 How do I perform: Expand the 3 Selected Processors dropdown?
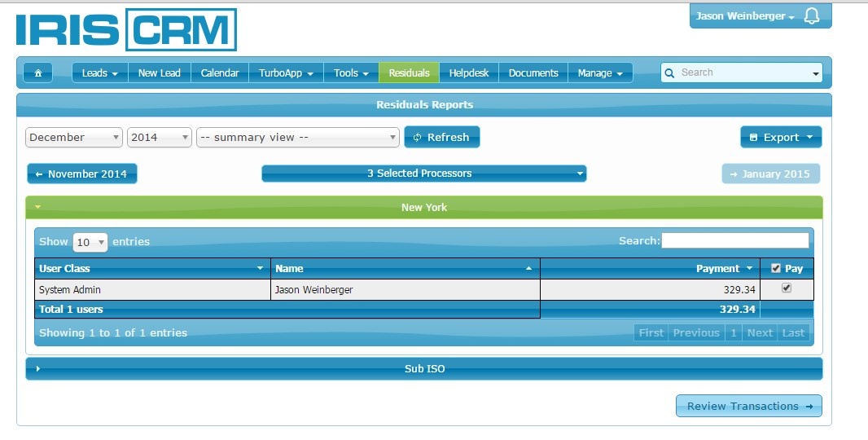pyautogui.click(x=423, y=174)
